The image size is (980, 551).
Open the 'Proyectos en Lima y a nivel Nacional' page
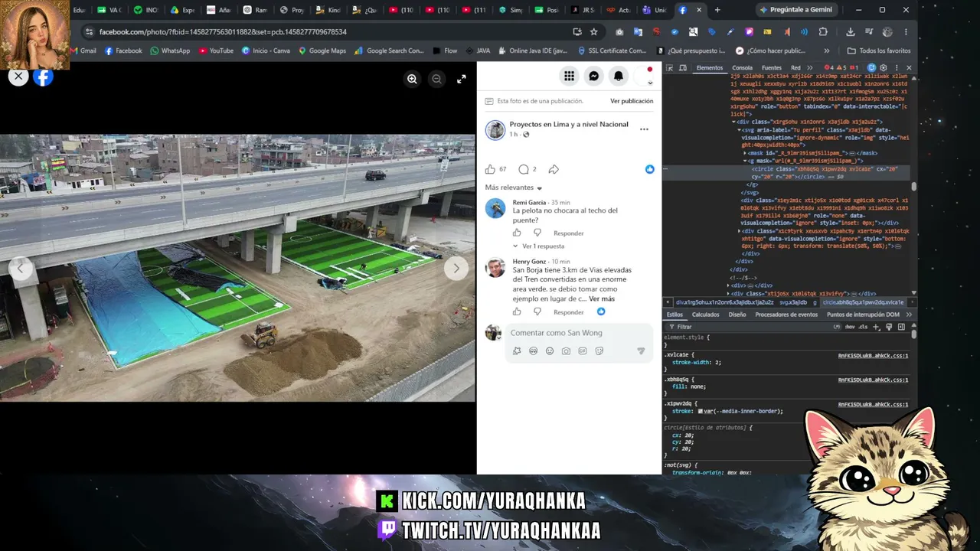pos(569,124)
